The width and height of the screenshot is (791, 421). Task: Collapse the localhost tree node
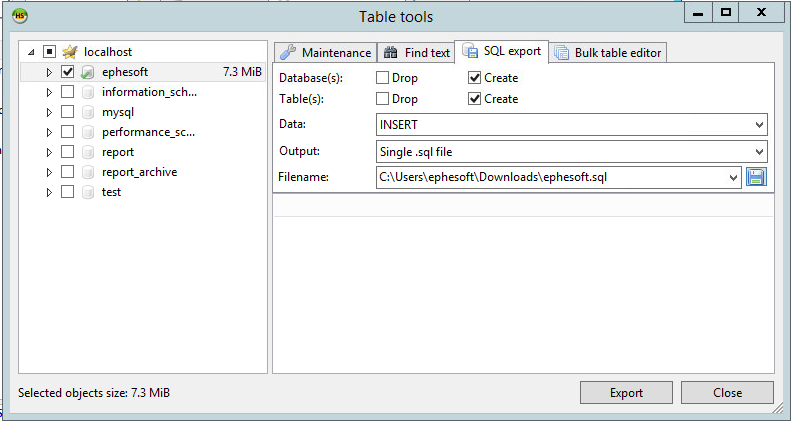pyautogui.click(x=31, y=52)
